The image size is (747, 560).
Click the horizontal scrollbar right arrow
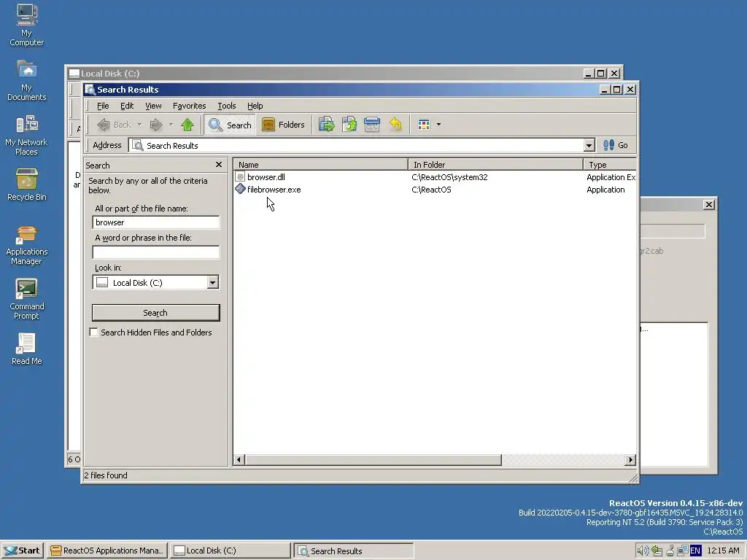point(630,459)
